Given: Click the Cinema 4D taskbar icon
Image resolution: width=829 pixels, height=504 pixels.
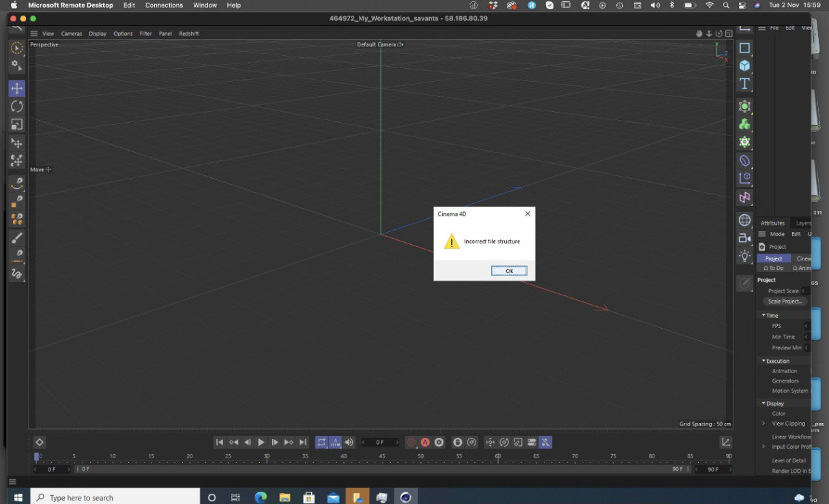Looking at the screenshot, I should [406, 497].
